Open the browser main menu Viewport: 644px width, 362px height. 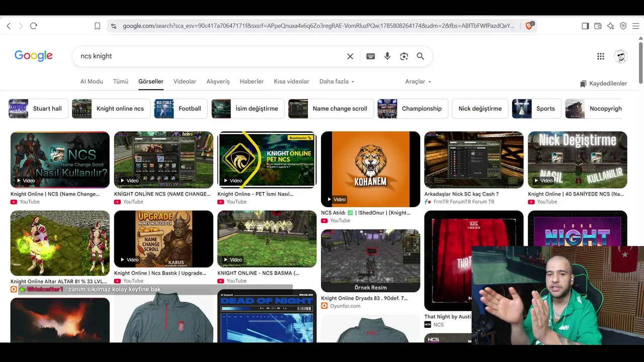click(635, 26)
